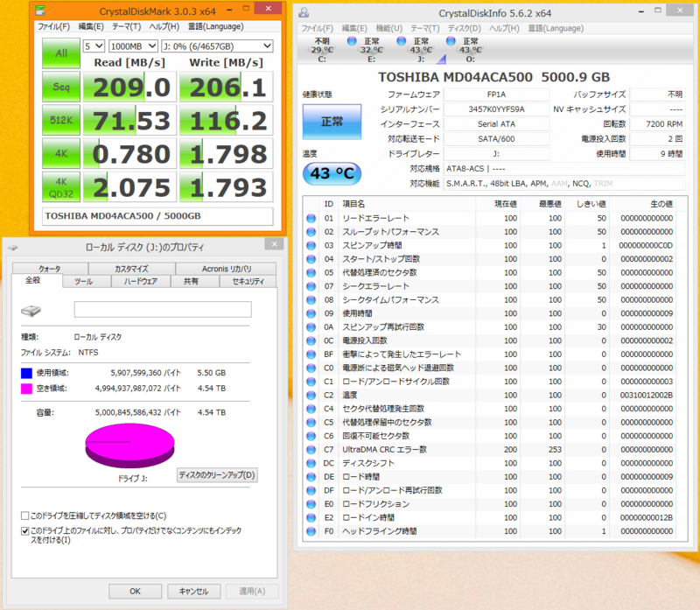Run the 512K benchmark

click(x=61, y=120)
